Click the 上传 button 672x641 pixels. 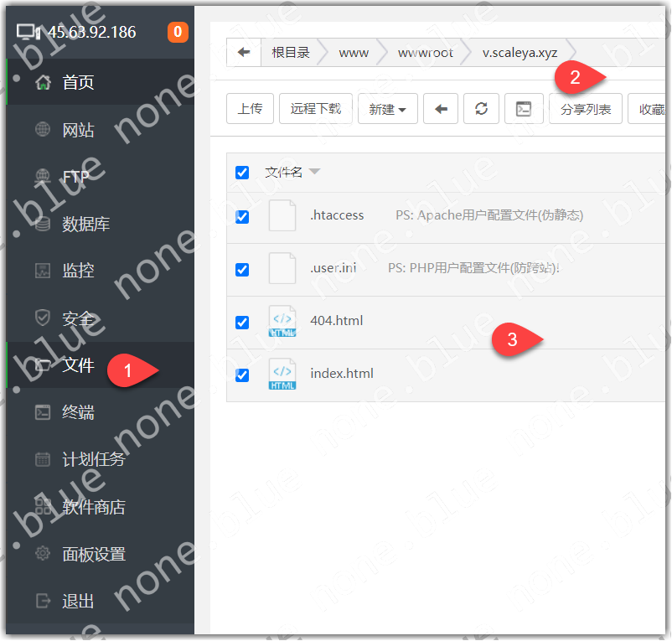pyautogui.click(x=250, y=109)
